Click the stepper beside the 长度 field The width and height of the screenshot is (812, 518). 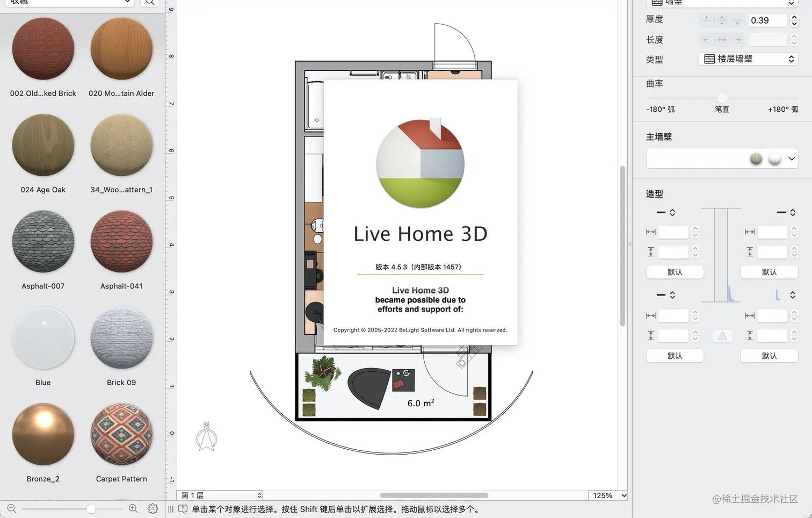pos(794,40)
